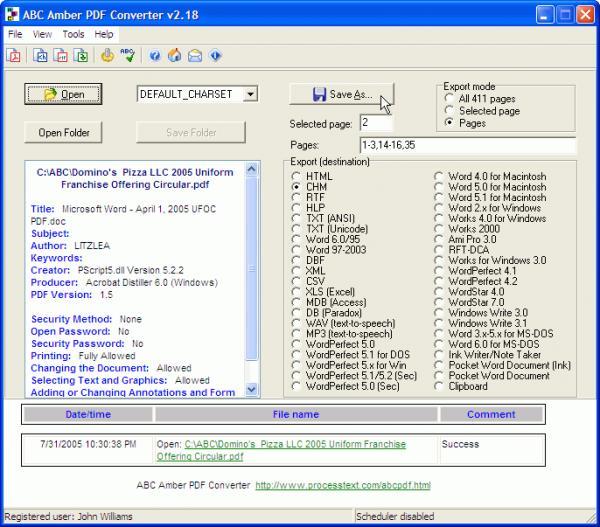Click into the Pages range field
600x527 pixels.
pos(467,145)
